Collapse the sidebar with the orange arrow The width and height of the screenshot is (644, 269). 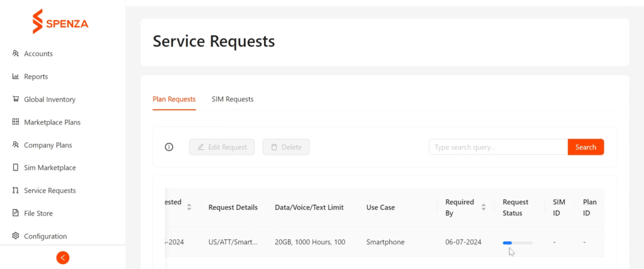[63, 258]
